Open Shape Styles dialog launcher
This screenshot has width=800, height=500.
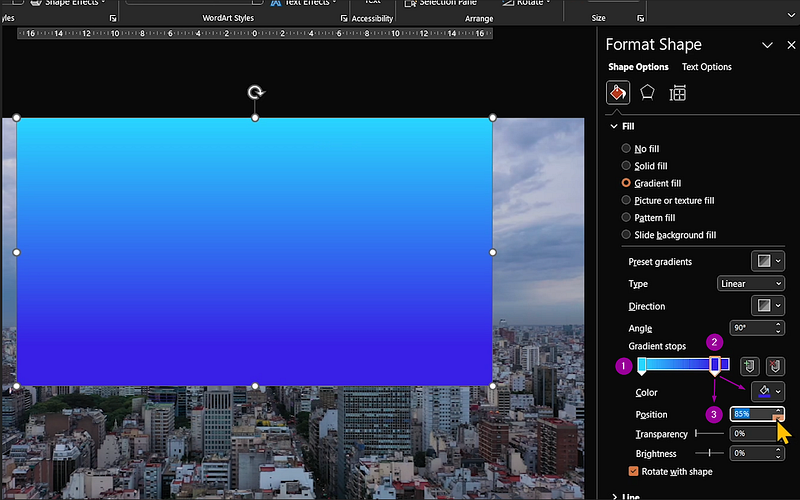[113, 18]
